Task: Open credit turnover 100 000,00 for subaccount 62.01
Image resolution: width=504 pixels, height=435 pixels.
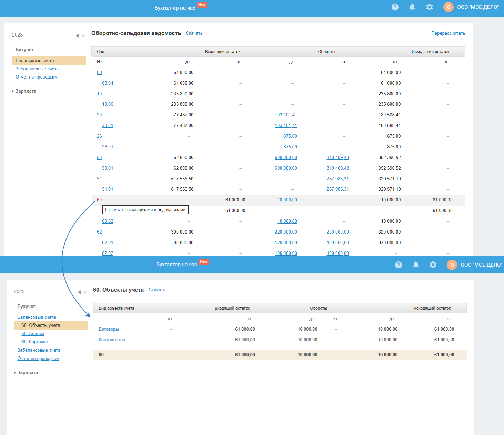Action: 338,243
